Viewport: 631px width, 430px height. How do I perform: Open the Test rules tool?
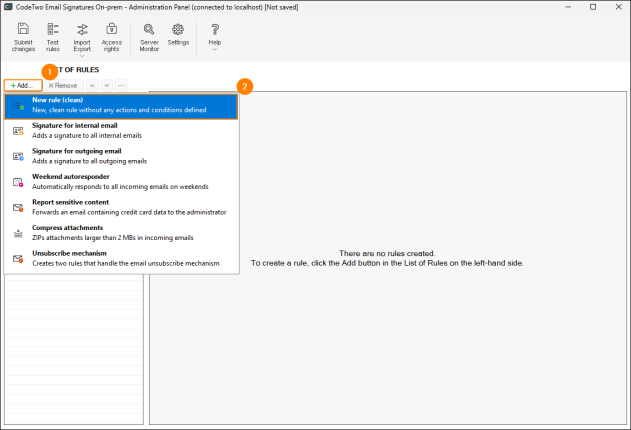(x=53, y=37)
